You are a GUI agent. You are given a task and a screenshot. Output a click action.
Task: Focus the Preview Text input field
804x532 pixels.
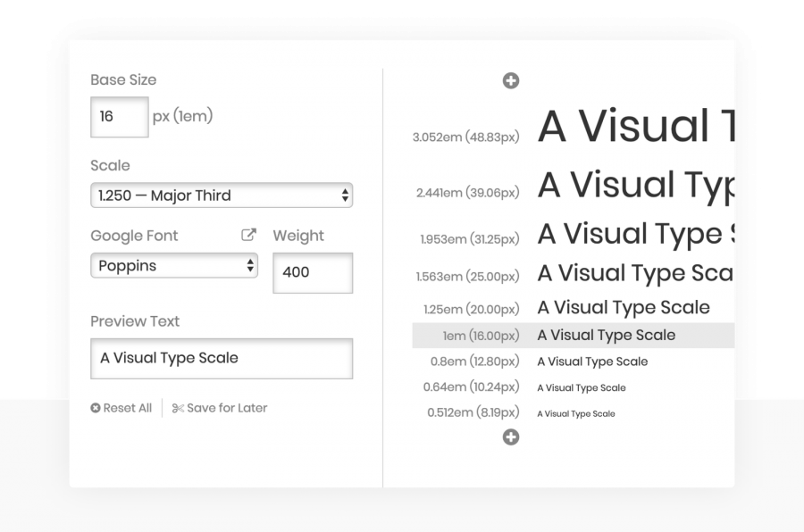click(x=222, y=359)
